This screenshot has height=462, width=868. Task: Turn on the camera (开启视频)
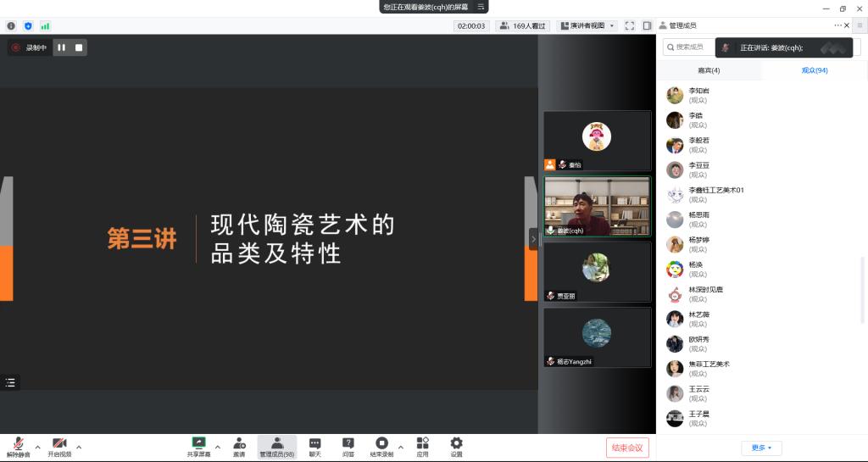59,446
